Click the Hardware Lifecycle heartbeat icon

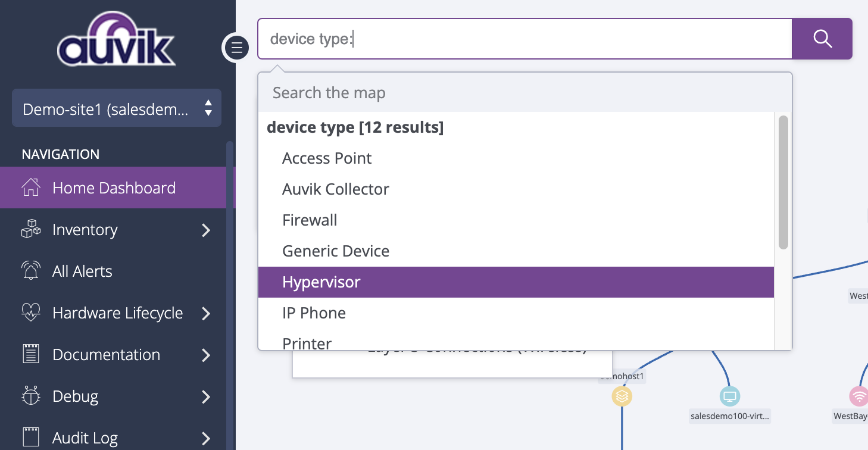pos(30,312)
